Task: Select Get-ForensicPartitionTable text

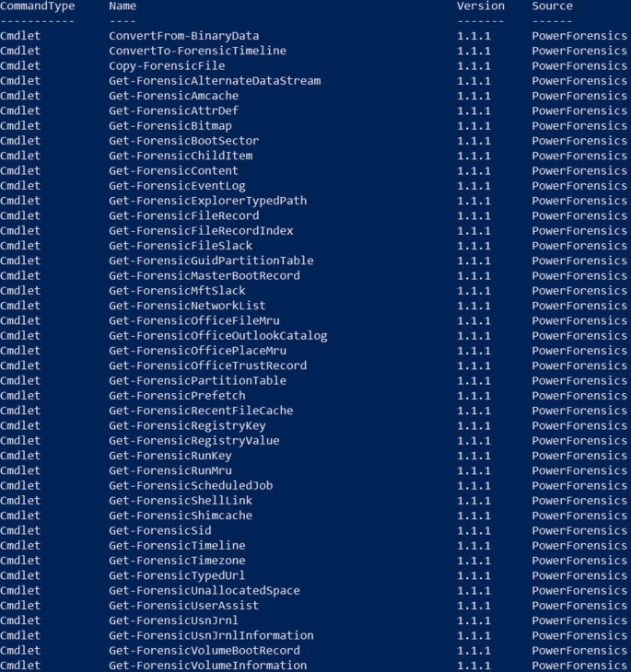Action: click(x=197, y=381)
